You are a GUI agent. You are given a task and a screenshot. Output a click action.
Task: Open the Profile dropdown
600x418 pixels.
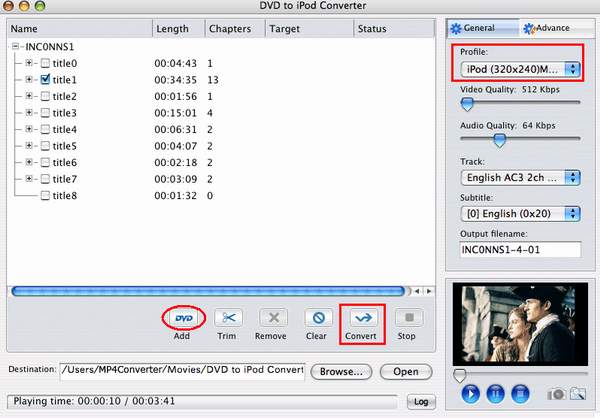(520, 69)
